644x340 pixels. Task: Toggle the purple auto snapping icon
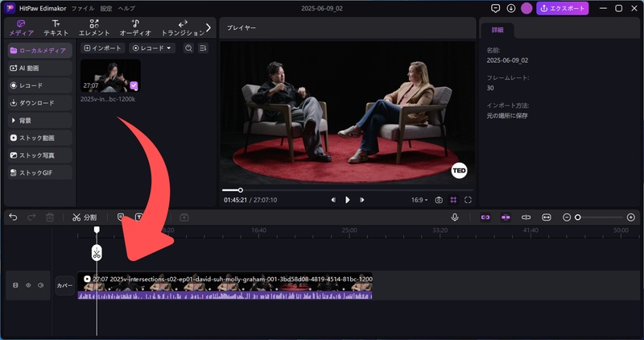pos(506,217)
